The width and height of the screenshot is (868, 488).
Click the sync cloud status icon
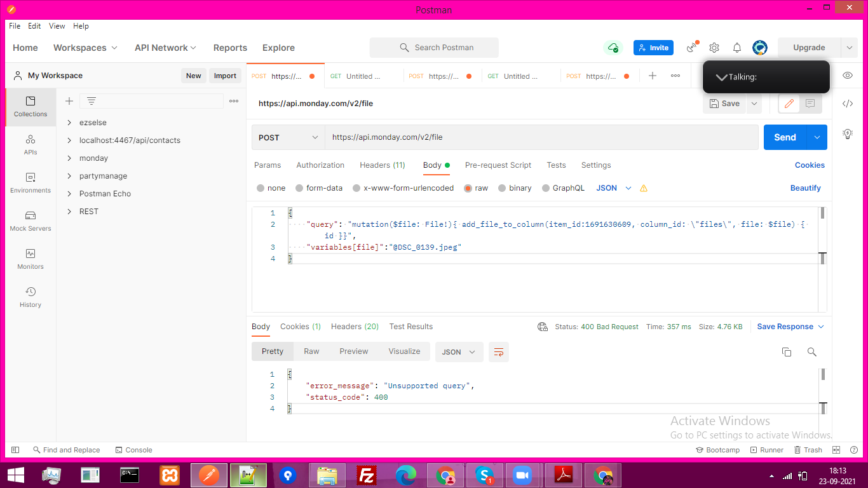613,48
